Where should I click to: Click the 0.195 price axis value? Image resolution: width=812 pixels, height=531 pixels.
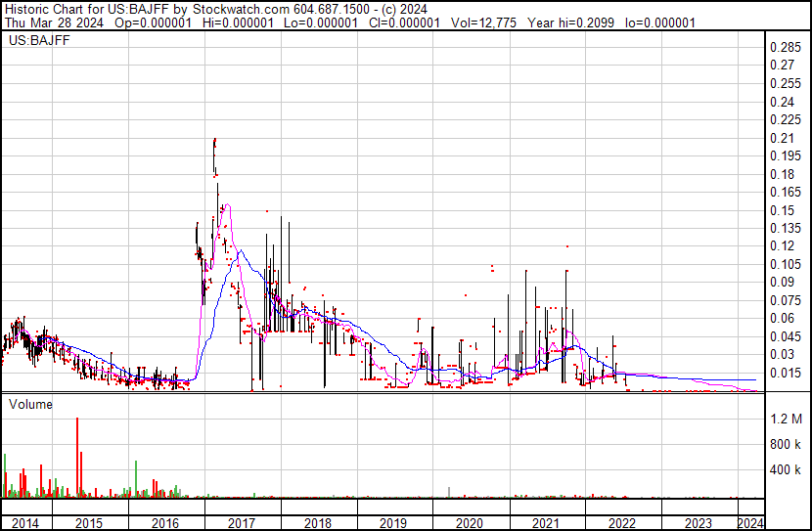point(786,155)
